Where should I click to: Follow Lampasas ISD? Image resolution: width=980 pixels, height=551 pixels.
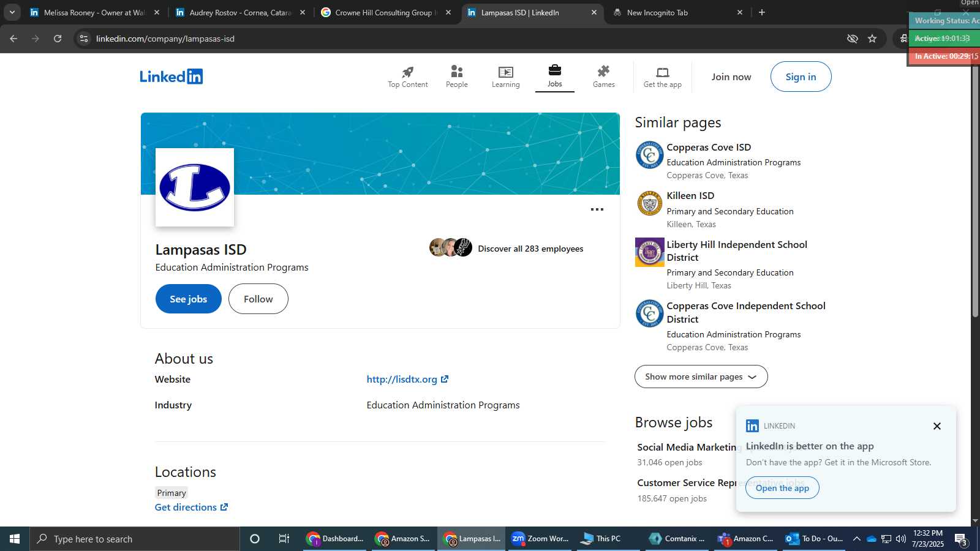click(258, 299)
